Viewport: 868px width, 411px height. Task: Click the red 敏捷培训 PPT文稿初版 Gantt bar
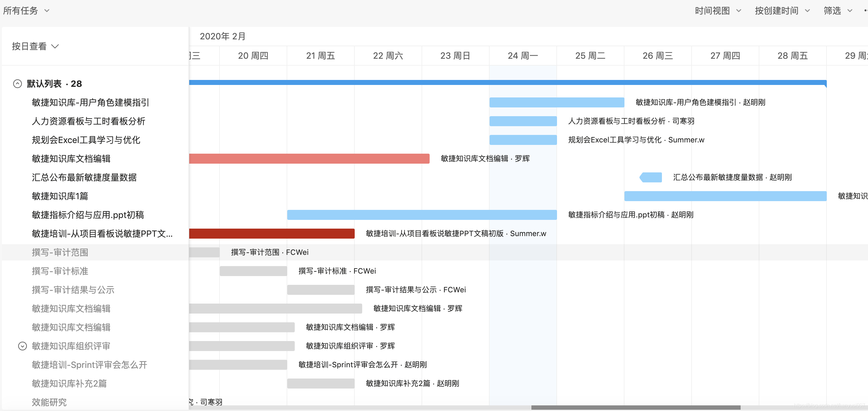tap(272, 234)
